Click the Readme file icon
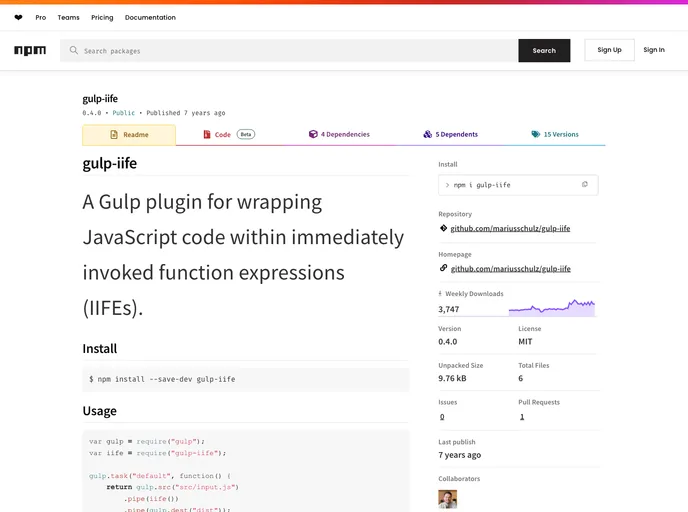The height and width of the screenshot is (512, 688). [114, 135]
